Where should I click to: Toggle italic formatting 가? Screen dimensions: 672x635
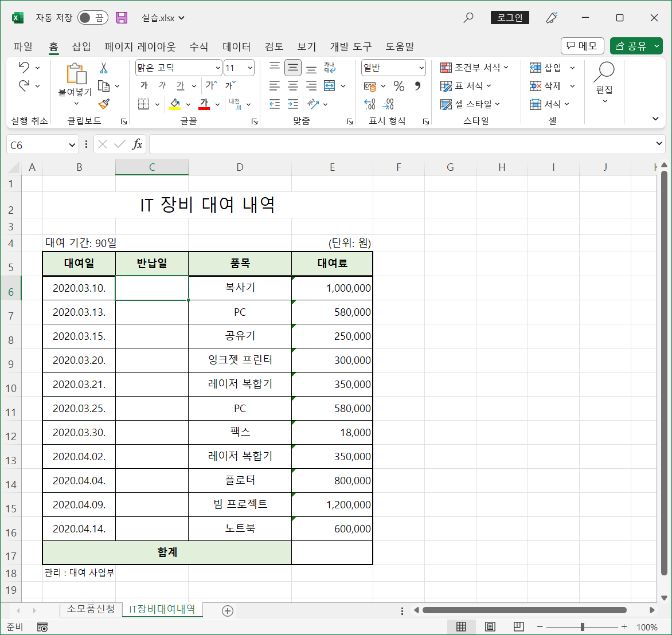tap(162, 86)
